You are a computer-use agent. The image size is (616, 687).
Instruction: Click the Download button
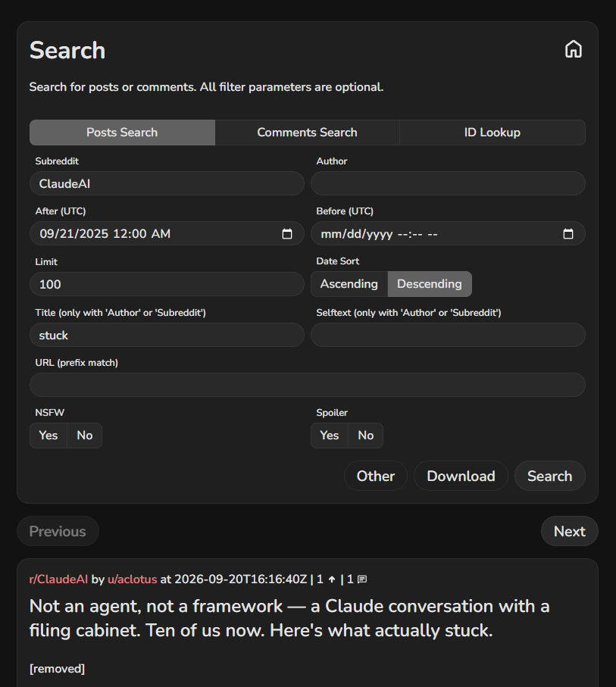point(461,476)
